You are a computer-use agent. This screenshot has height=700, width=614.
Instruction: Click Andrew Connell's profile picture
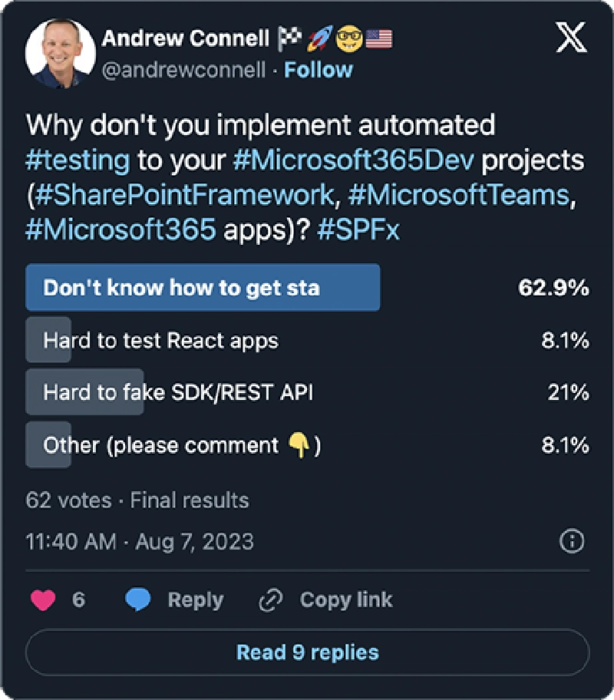[x=60, y=54]
